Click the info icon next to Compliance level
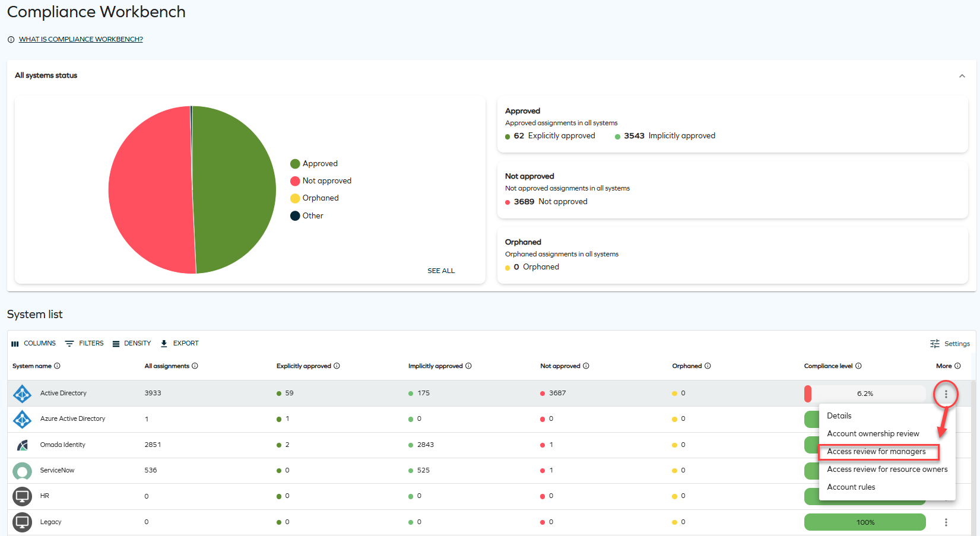980x536 pixels. coord(858,366)
